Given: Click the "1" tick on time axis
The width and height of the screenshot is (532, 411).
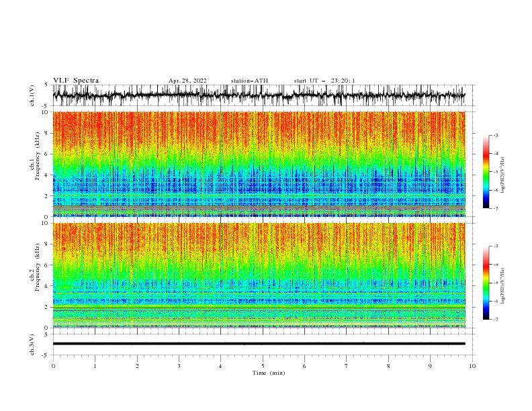Looking at the screenshot, I should [95, 366].
